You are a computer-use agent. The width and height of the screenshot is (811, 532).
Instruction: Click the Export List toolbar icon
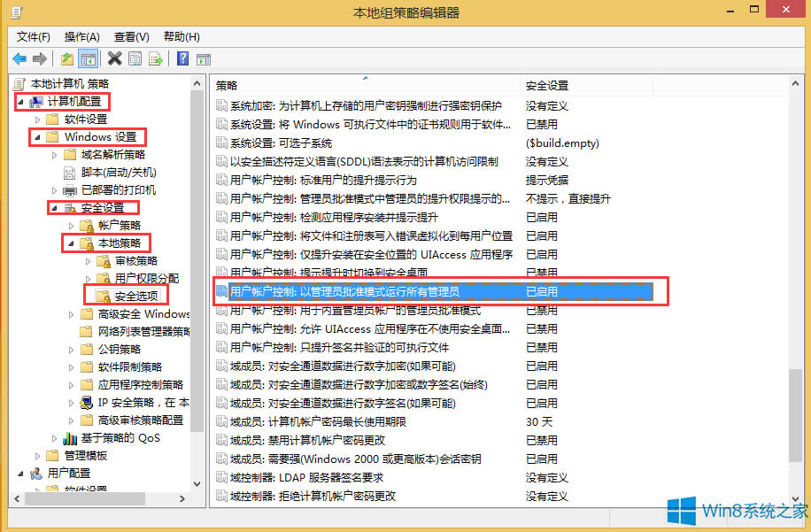click(156, 58)
